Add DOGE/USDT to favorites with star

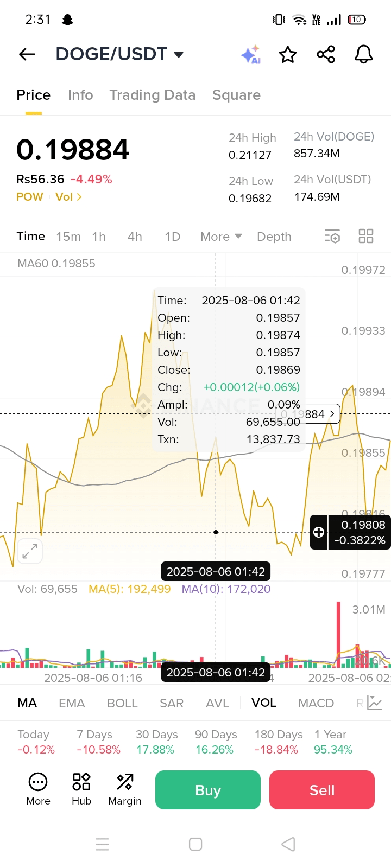(x=288, y=54)
